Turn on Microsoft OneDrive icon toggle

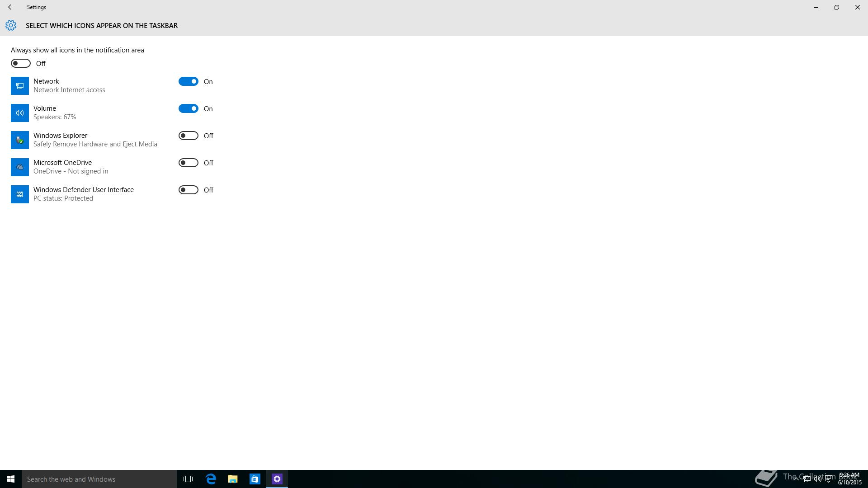tap(189, 163)
